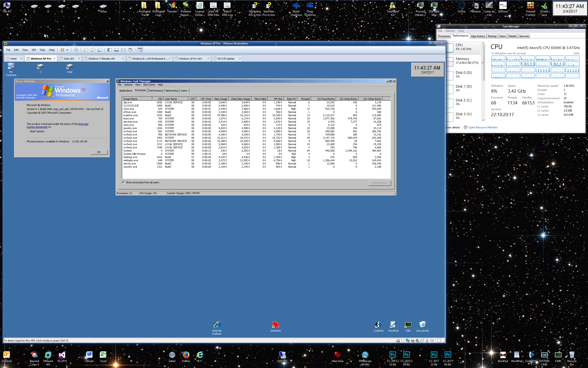Open the Services tab in host Task Manager
The image size is (588, 368).
pos(524,36)
